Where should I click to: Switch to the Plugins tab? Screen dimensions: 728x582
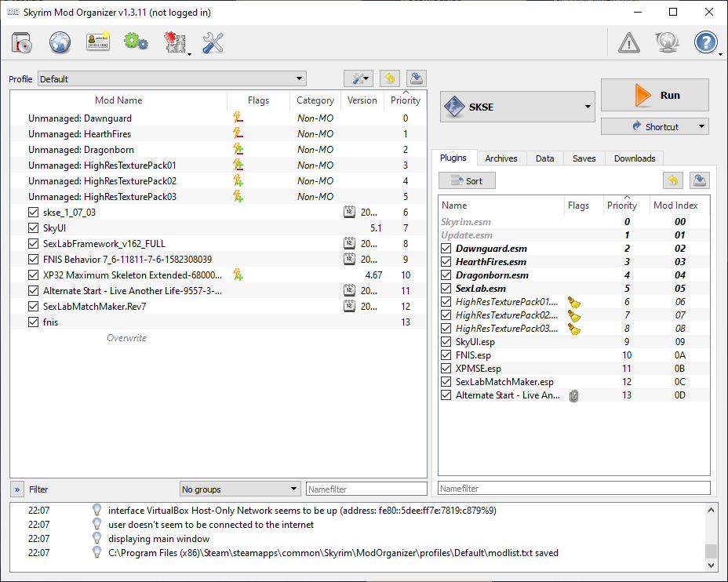(453, 158)
